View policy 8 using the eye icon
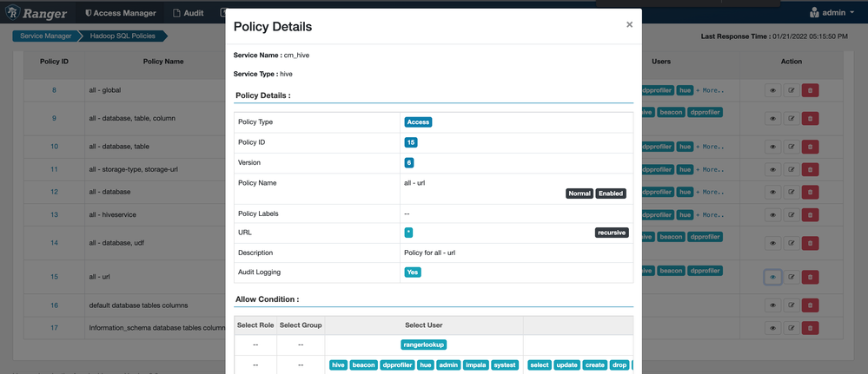This screenshot has width=868, height=374. [772, 90]
